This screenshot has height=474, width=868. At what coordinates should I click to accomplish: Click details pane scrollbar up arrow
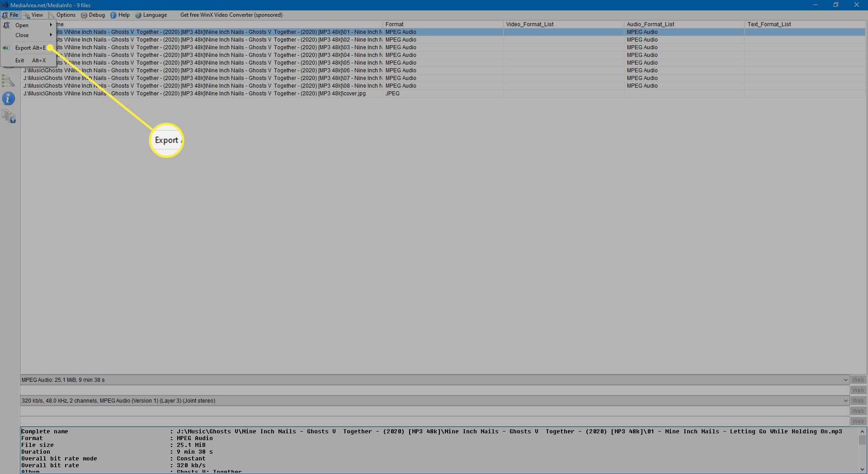pyautogui.click(x=862, y=432)
